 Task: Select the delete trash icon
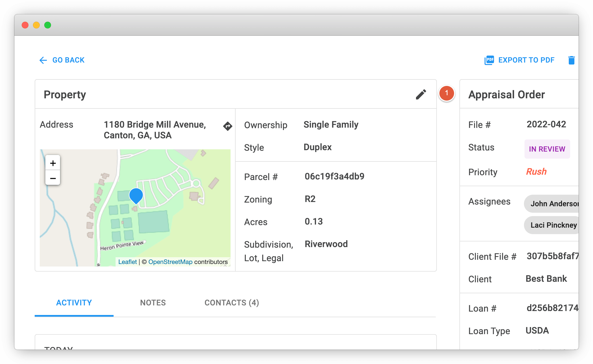[x=572, y=60]
